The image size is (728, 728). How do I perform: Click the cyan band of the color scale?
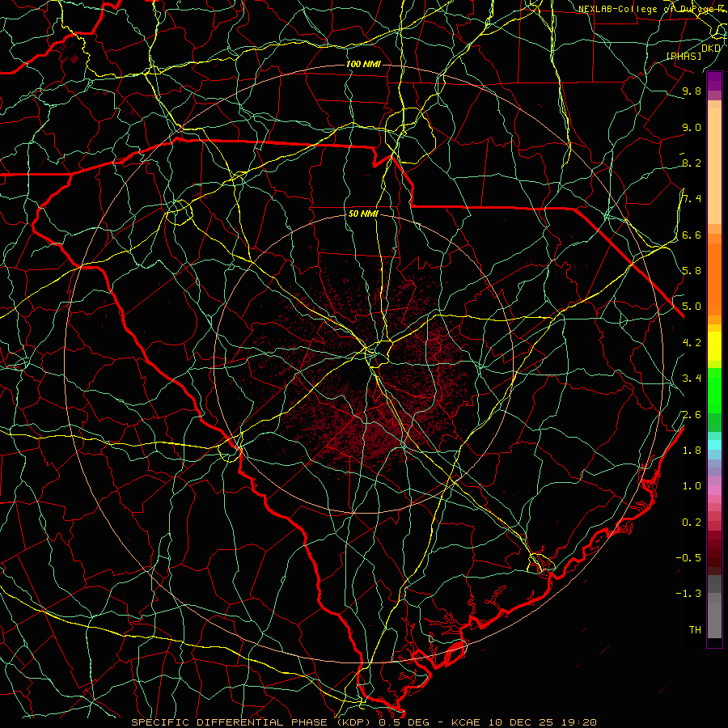click(x=714, y=445)
